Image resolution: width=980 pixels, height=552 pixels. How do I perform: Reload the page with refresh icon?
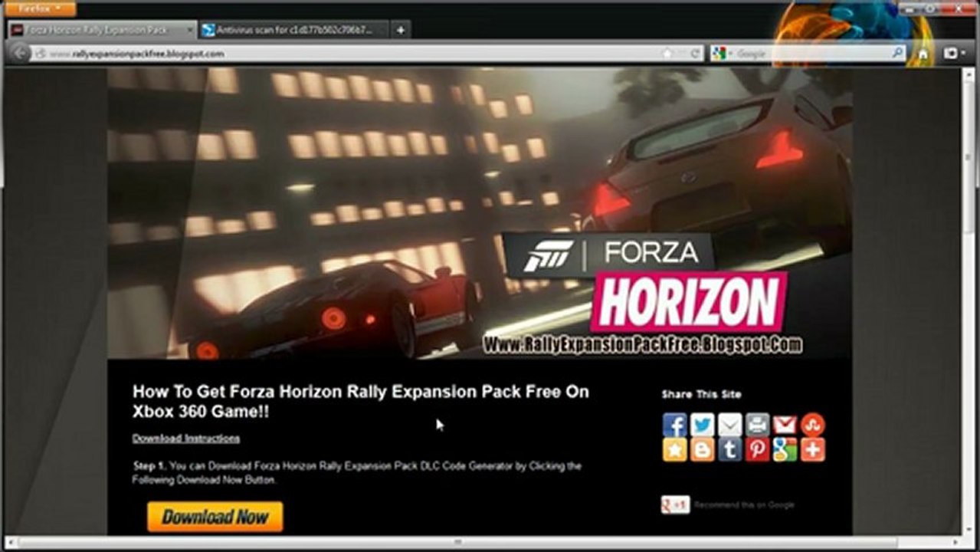695,54
